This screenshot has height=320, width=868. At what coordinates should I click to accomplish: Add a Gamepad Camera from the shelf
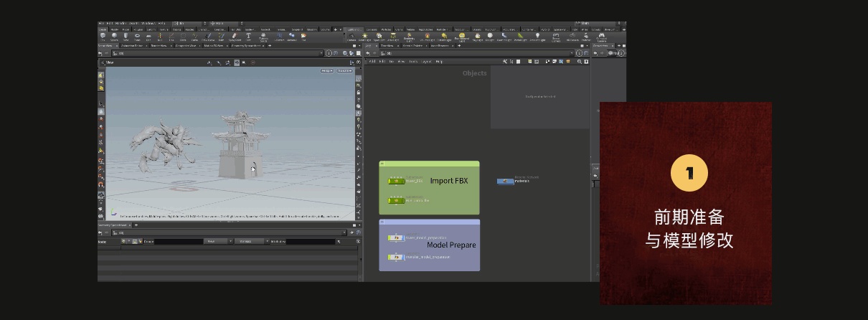pyautogui.click(x=601, y=37)
